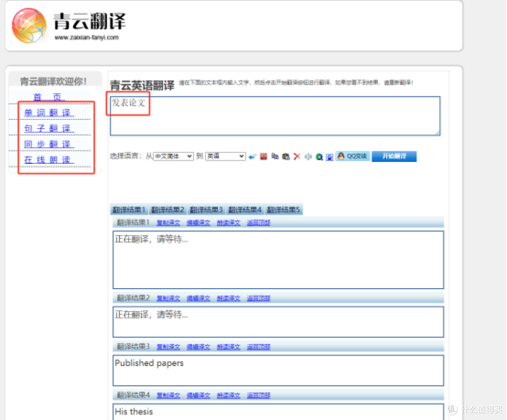Click the result box with 'Published papers'
This screenshot has height=420, width=507.
[x=278, y=371]
